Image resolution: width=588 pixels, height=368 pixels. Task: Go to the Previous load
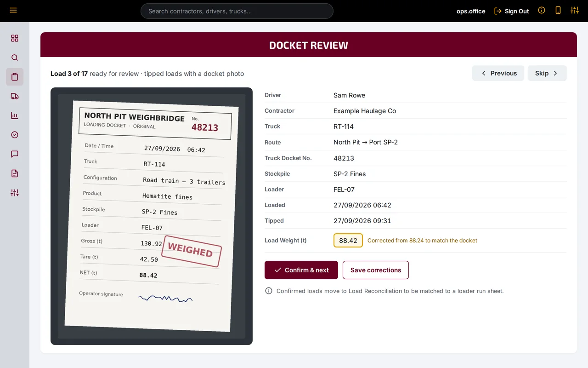point(498,73)
